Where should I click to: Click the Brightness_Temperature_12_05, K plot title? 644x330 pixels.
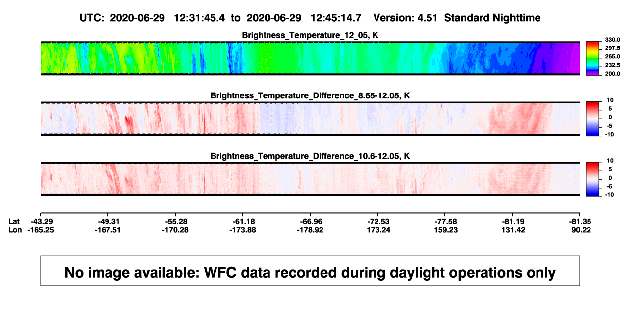click(x=310, y=35)
